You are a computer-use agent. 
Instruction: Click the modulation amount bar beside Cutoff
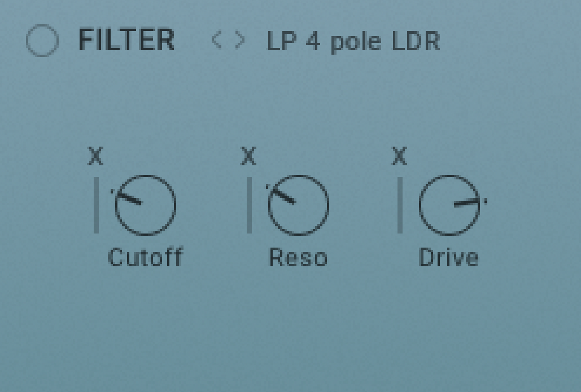coord(97,205)
